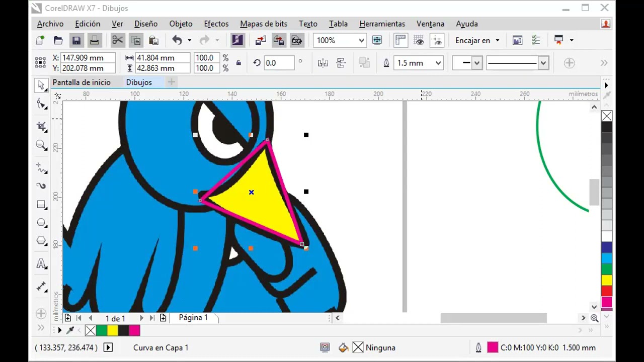
Task: Select the Crop tool
Action: pos(41,126)
